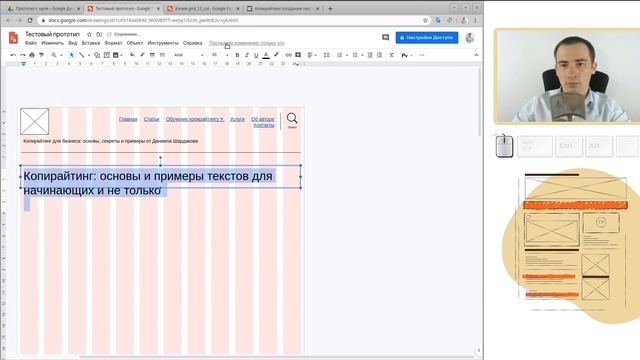
Task: Expand the font size dropdown arrow
Action: click(227, 55)
